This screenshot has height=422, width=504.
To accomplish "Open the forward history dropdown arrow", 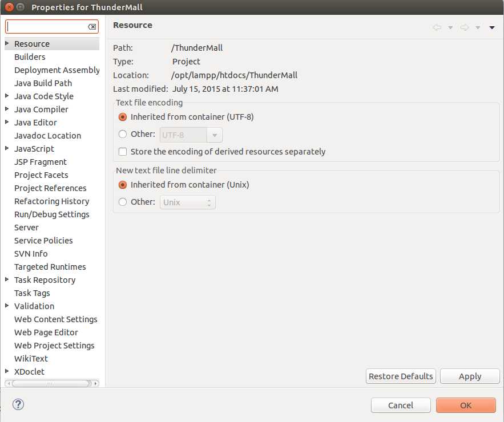I will (478, 27).
